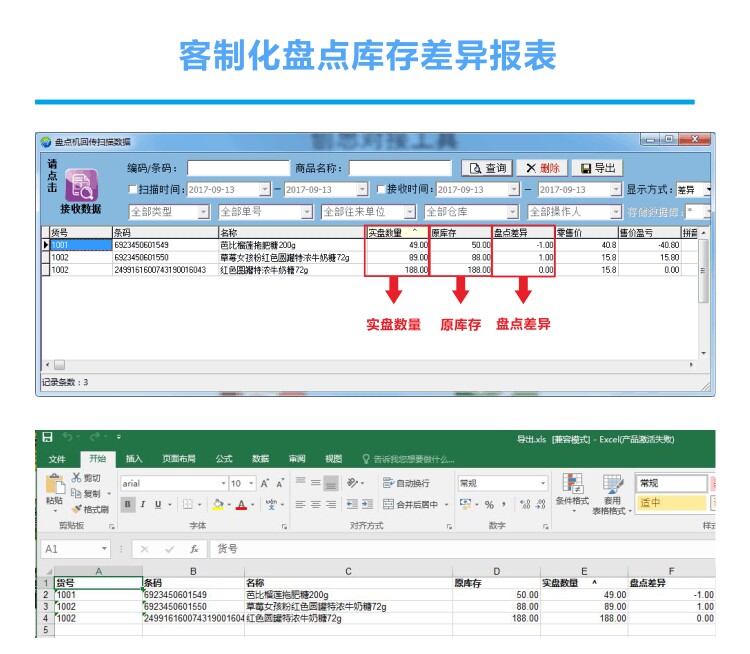
Task: Click the 商品名称 input field
Action: click(400, 168)
